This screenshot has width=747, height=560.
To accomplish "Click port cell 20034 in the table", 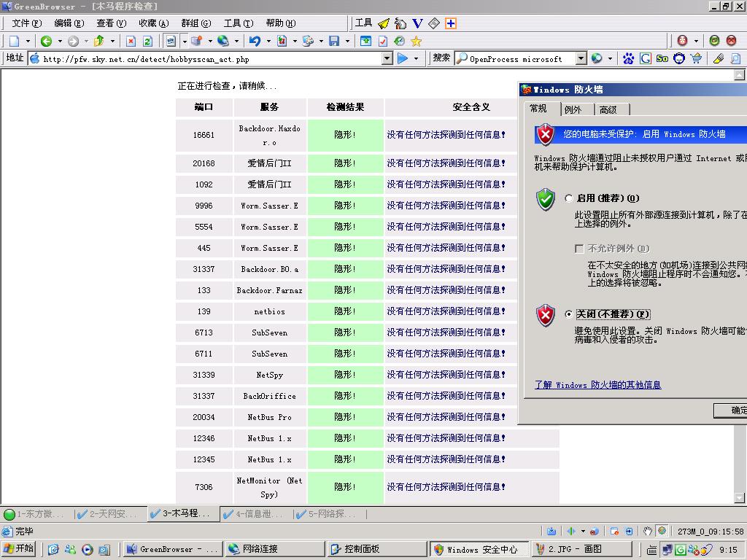I will pos(204,417).
